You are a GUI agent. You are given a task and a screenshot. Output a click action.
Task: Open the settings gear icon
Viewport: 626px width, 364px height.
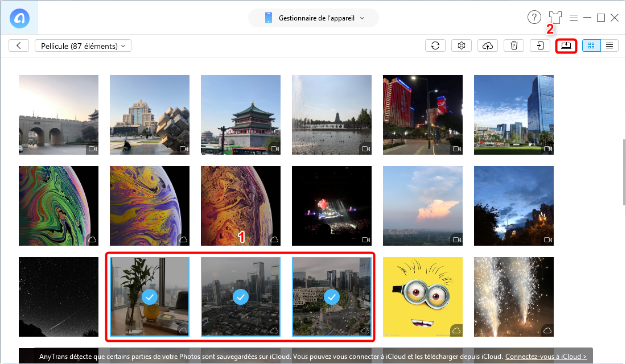pyautogui.click(x=462, y=45)
